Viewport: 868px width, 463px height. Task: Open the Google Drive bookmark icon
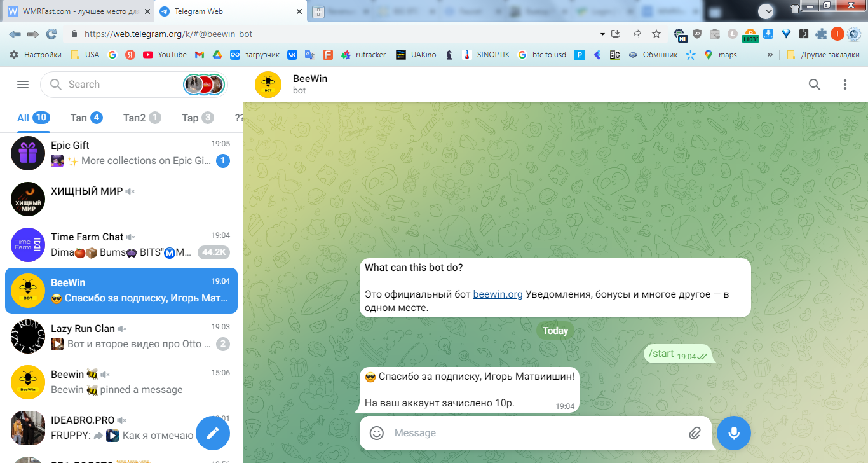tap(217, 55)
